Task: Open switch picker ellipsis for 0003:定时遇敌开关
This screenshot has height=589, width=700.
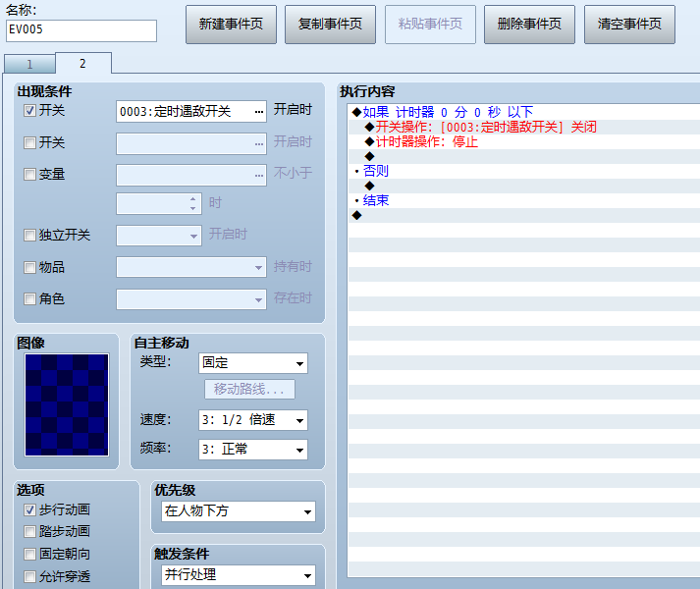Action: click(259, 112)
